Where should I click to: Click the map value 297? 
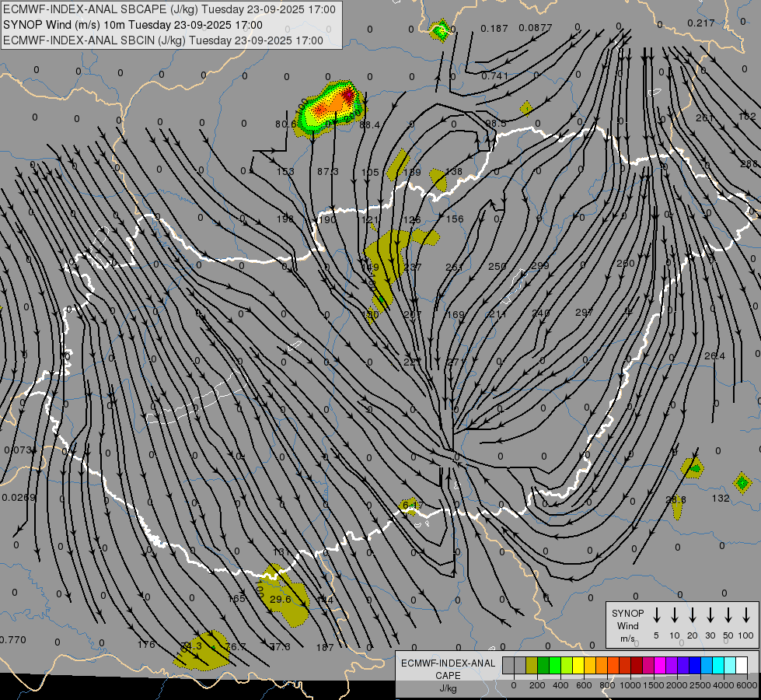coord(584,312)
